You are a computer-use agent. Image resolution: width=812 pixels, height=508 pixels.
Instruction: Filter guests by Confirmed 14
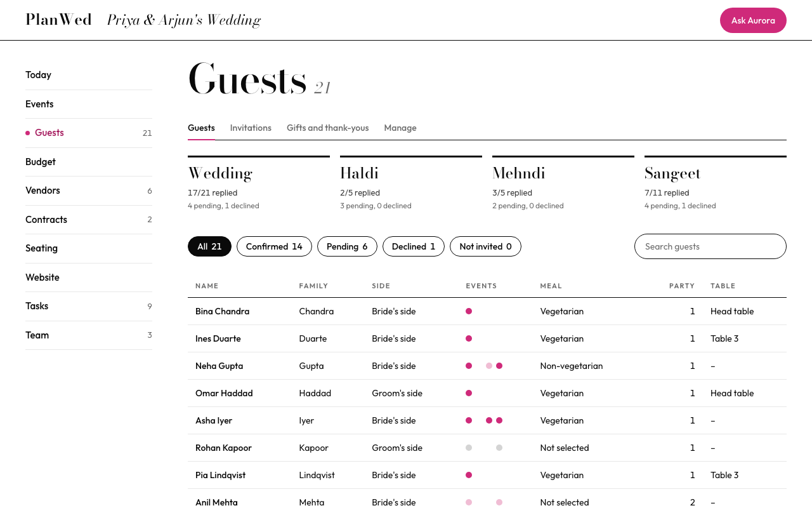[274, 246]
